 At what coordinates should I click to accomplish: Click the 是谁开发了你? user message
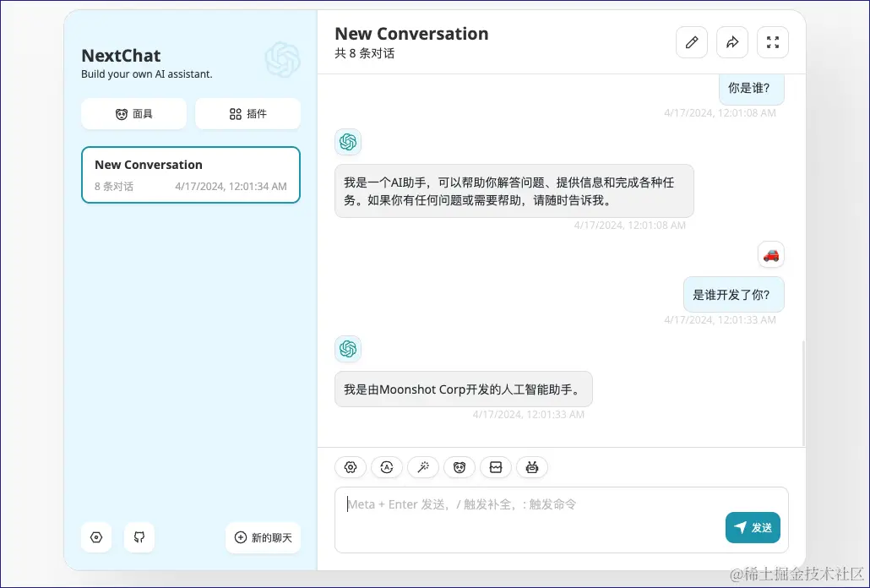point(734,295)
